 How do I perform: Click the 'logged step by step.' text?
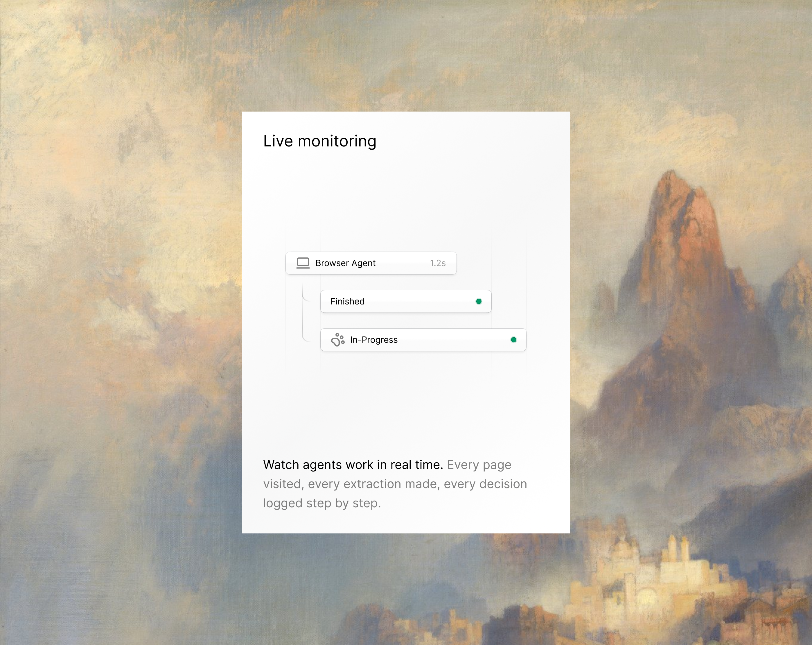tap(322, 503)
